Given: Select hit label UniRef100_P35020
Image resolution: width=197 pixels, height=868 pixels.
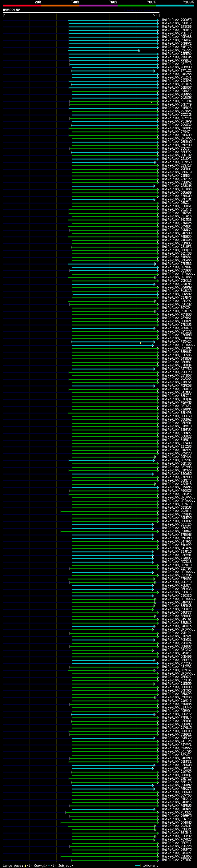Looking at the screenshot, I should (x=177, y=342).
